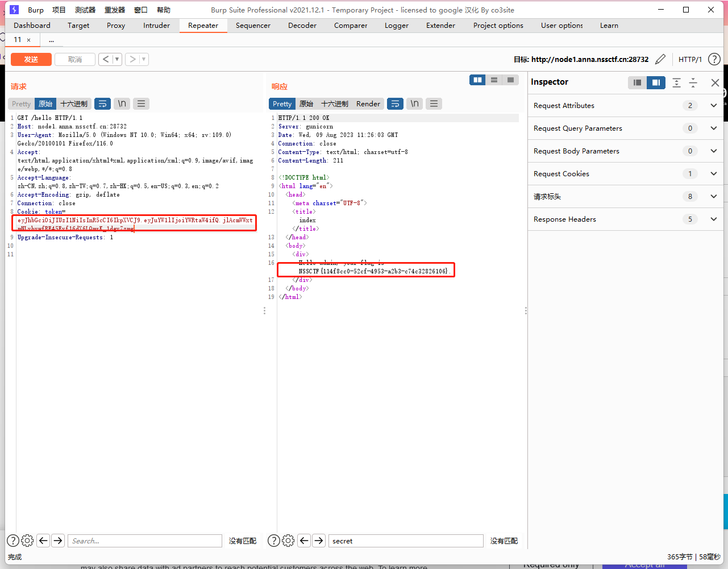Expand all Inspector sections icon

pyautogui.click(x=676, y=82)
